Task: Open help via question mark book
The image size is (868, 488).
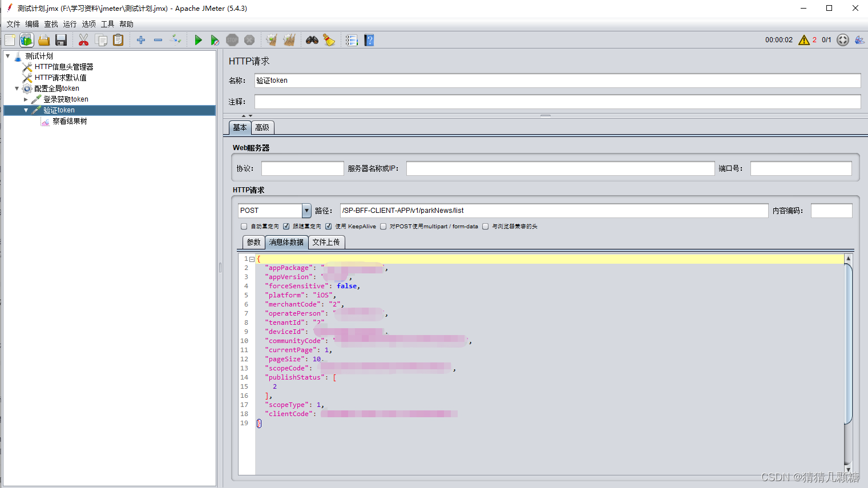Action: click(x=369, y=40)
